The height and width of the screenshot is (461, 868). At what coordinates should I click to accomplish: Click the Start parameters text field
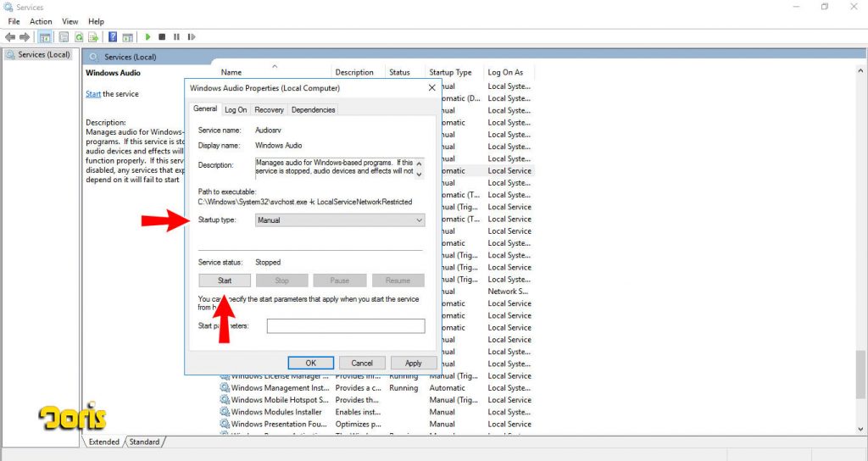point(346,326)
